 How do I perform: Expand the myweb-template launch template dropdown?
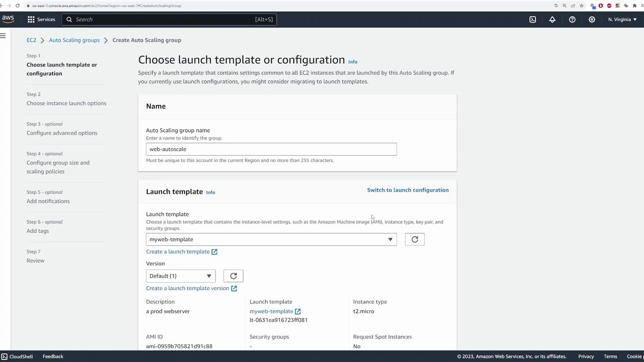click(x=271, y=239)
